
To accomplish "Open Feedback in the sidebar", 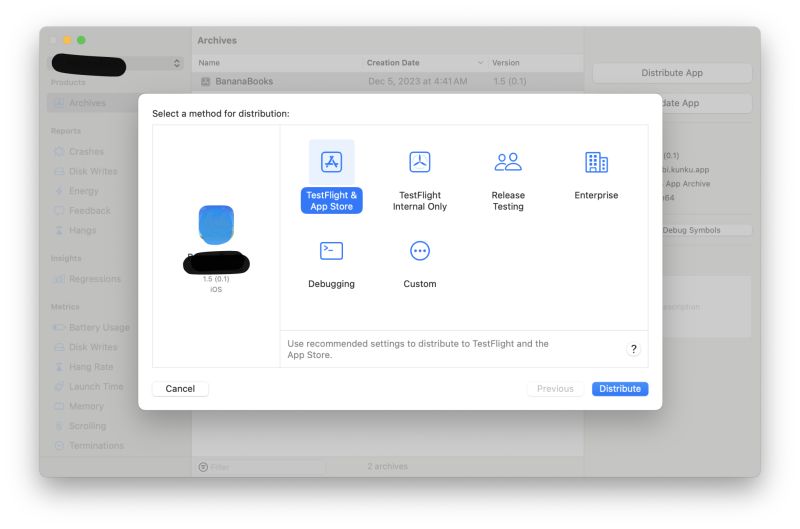I will (90, 211).
